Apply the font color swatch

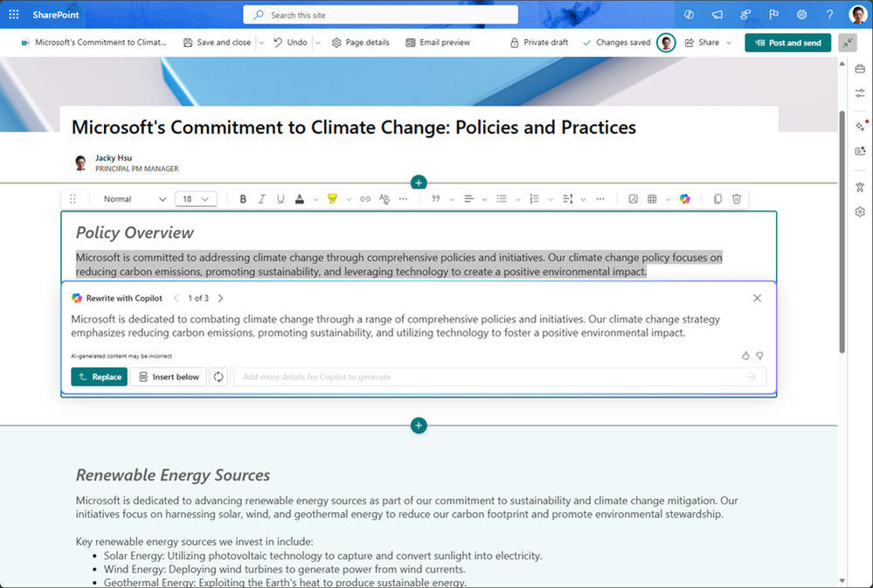point(300,199)
